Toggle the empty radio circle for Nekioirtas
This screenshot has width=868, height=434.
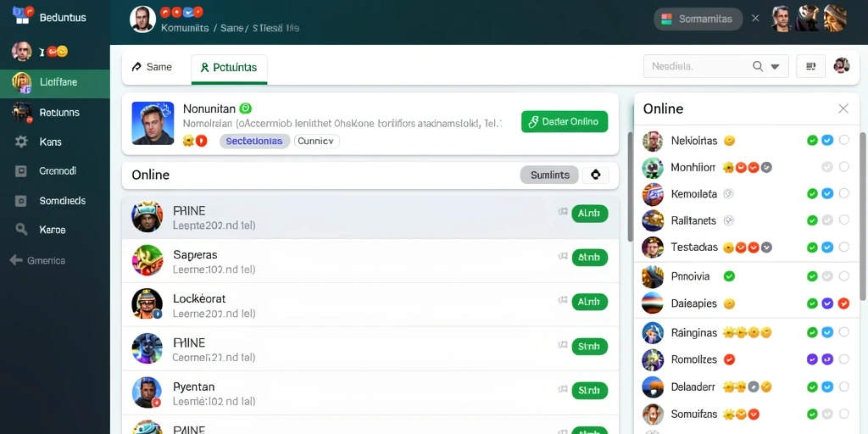click(x=843, y=140)
